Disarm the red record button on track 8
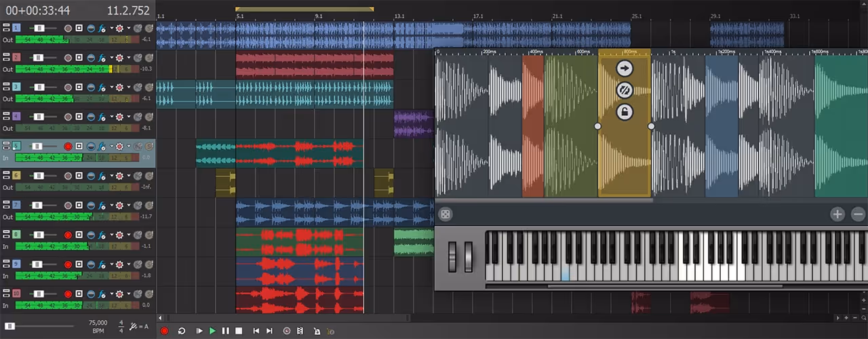Image resolution: width=868 pixels, height=339 pixels. [x=68, y=235]
